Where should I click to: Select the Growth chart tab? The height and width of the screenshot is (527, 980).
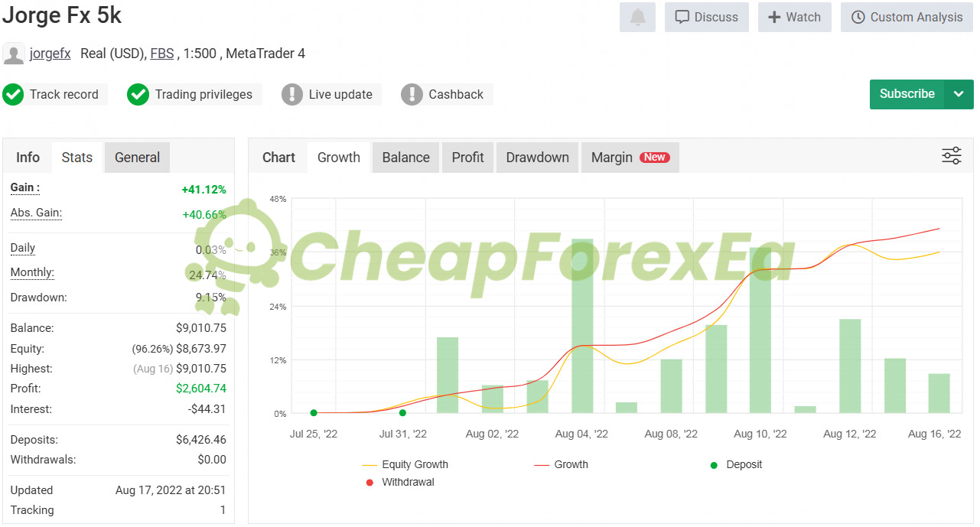(x=339, y=158)
